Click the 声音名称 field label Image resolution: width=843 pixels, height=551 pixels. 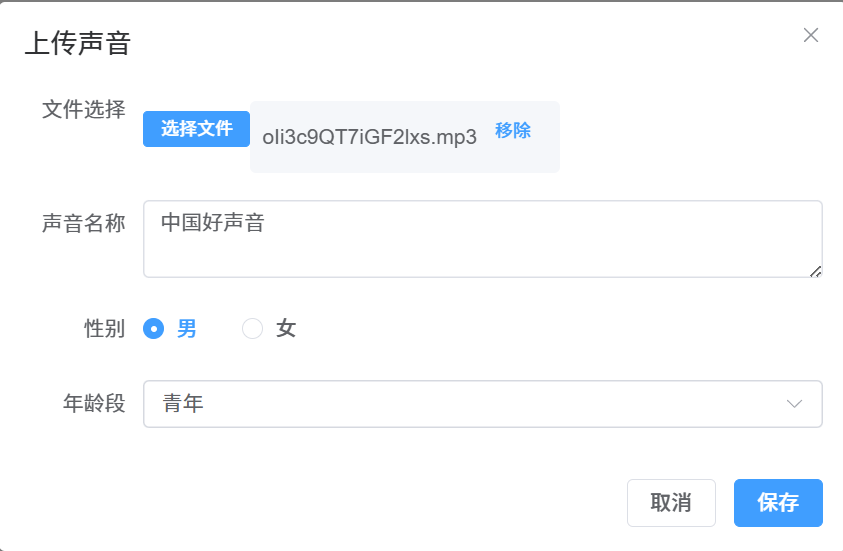pos(84,223)
